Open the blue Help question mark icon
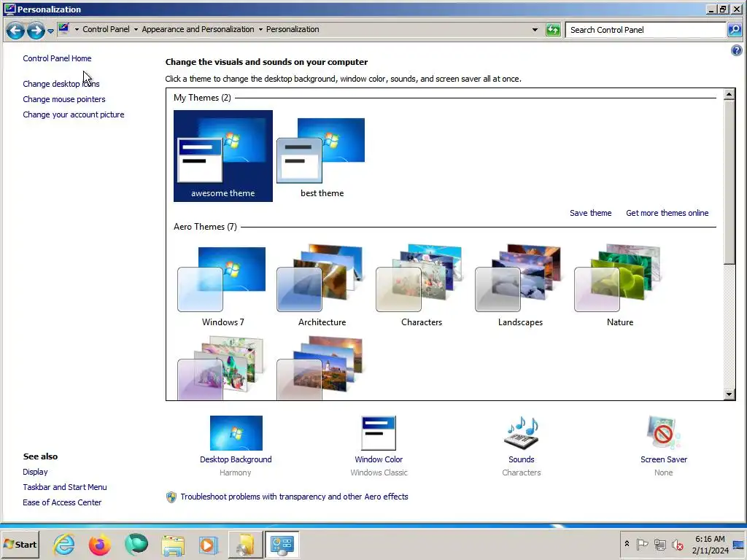The image size is (747, 560). coord(737,50)
